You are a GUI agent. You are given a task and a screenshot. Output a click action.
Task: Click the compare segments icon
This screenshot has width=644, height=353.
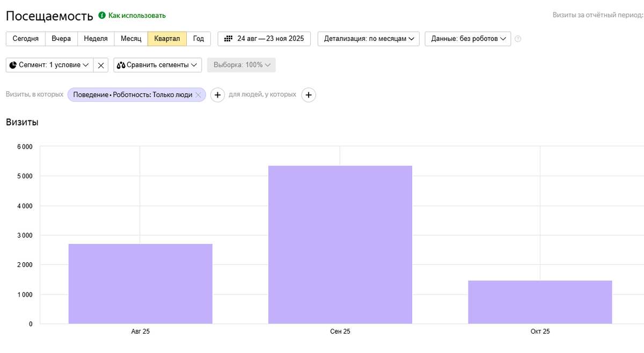[x=121, y=65]
